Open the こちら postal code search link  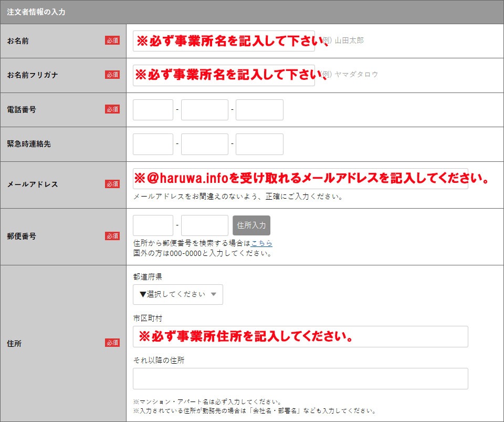261,243
